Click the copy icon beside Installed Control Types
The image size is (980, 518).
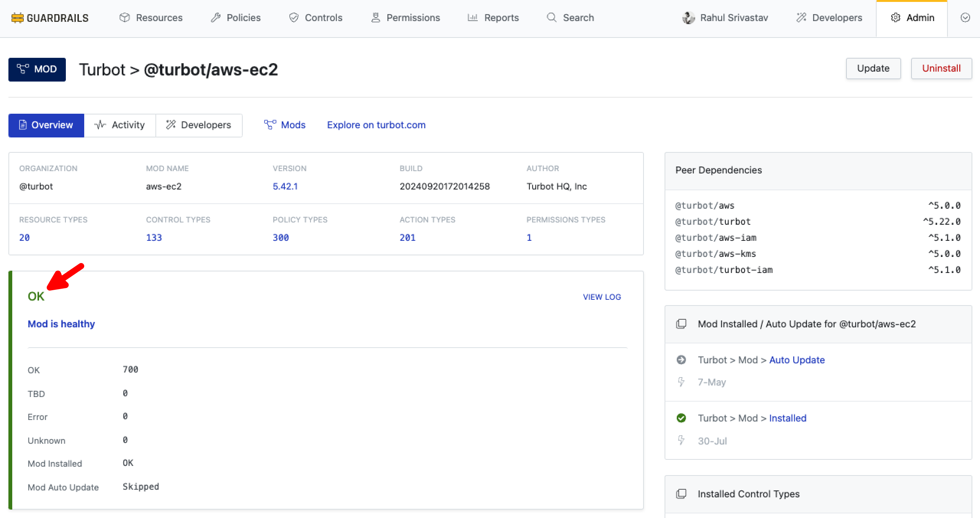[x=681, y=494]
